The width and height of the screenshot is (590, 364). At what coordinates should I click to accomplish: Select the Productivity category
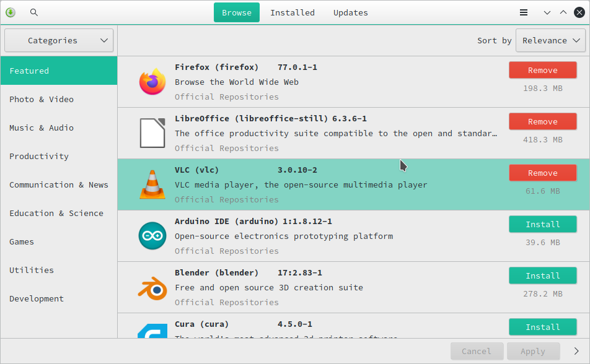(x=59, y=157)
